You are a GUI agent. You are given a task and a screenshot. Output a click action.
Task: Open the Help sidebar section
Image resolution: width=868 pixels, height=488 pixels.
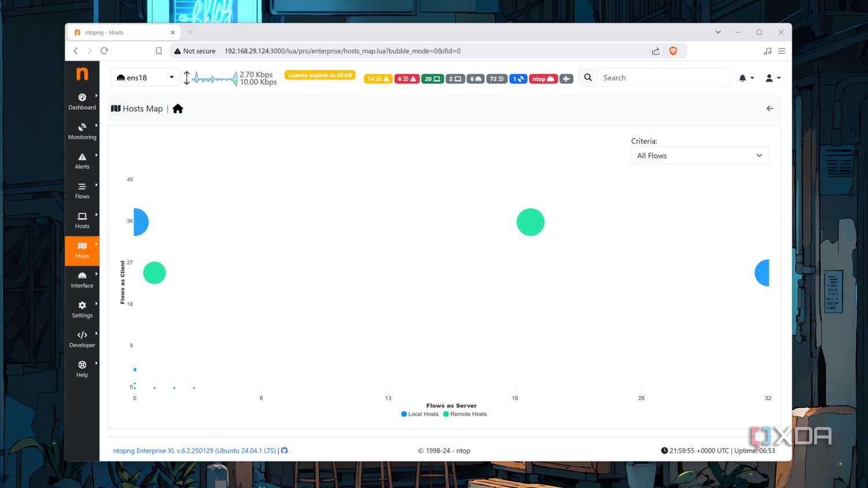[82, 369]
